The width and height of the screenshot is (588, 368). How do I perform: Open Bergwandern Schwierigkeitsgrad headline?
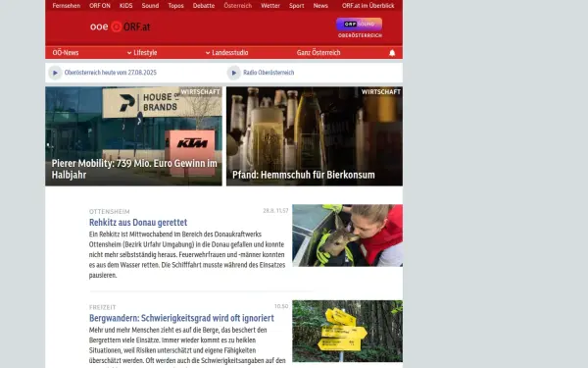181,318
